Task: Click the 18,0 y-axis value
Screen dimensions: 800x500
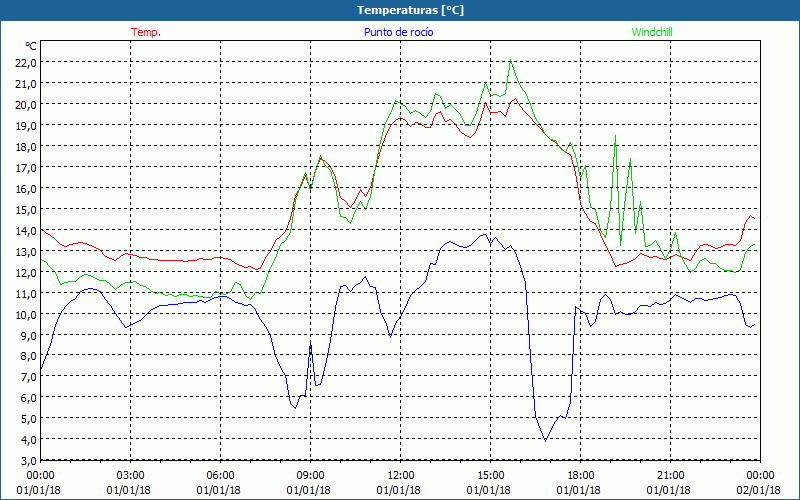Action: coord(26,146)
